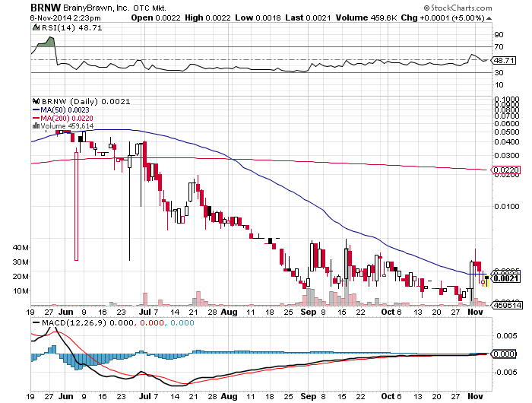Click the Last 0.0021 value

(x=308, y=17)
